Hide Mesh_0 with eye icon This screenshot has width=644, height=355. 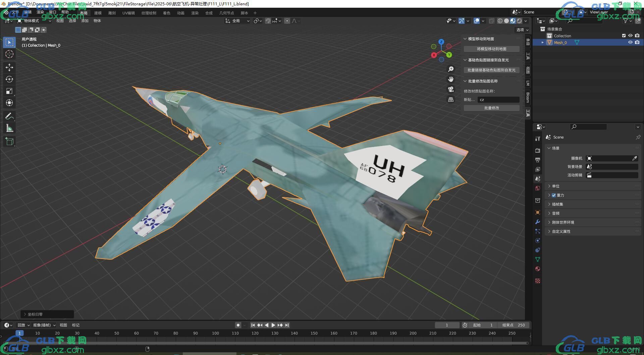[630, 42]
